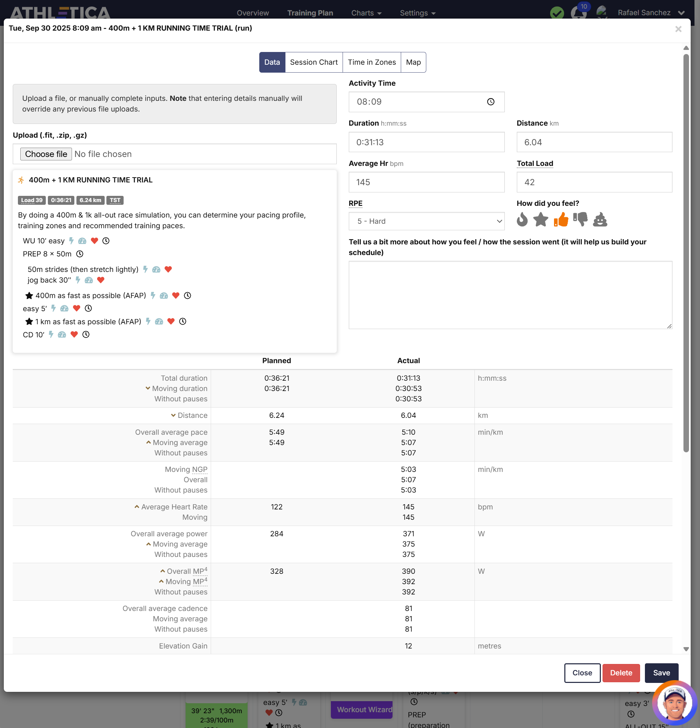The width and height of the screenshot is (700, 728).
Task: Click the Choose file upload button
Action: coord(46,154)
